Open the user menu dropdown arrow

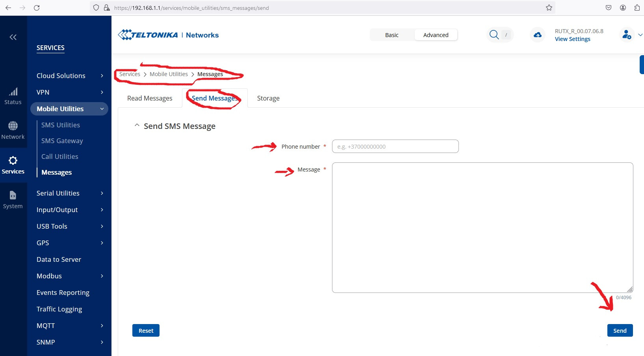(640, 35)
